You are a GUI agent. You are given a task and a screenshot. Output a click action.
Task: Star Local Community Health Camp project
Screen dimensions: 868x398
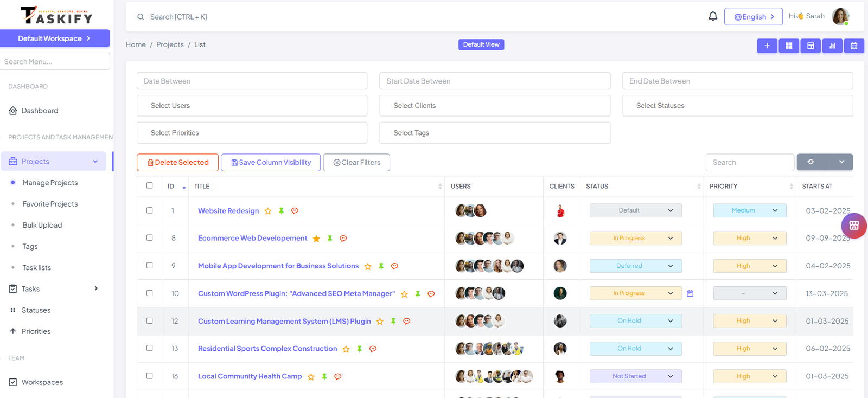tap(311, 377)
